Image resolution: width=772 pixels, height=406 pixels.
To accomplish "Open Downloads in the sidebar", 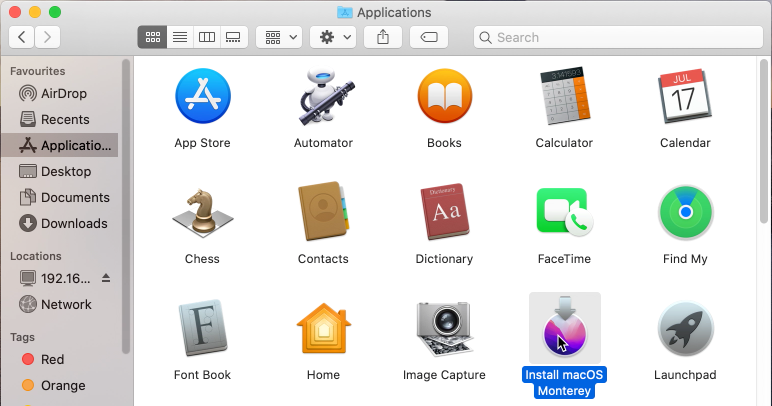I will coord(60,223).
